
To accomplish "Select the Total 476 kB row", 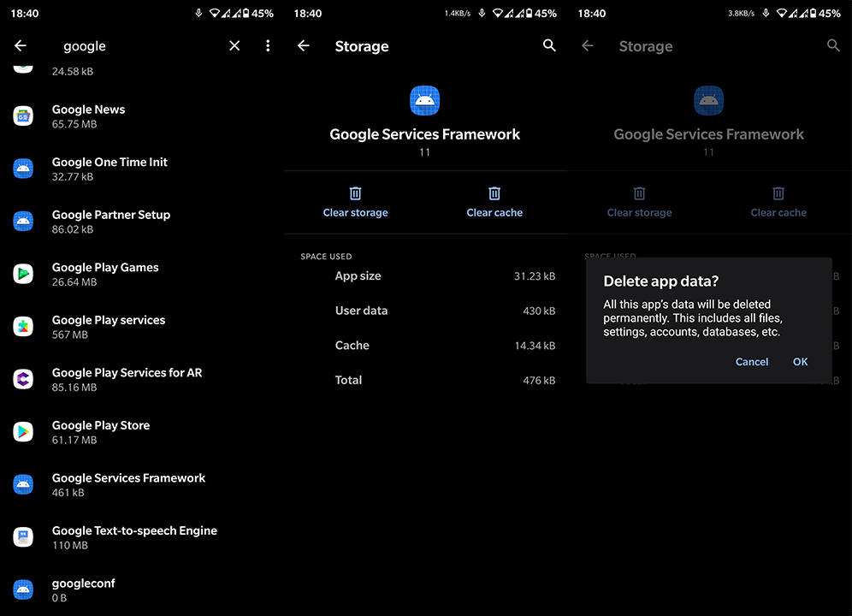I will (x=425, y=381).
